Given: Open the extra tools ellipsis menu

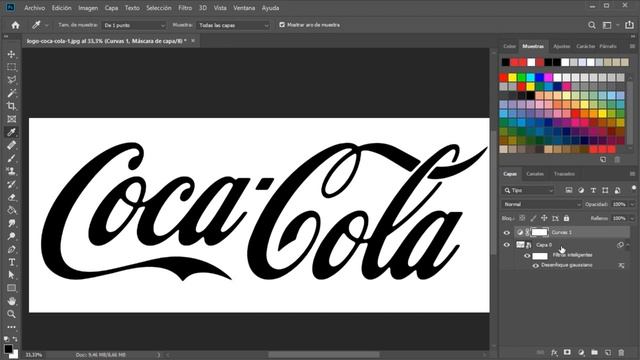Looking at the screenshot, I should click(x=11, y=327).
